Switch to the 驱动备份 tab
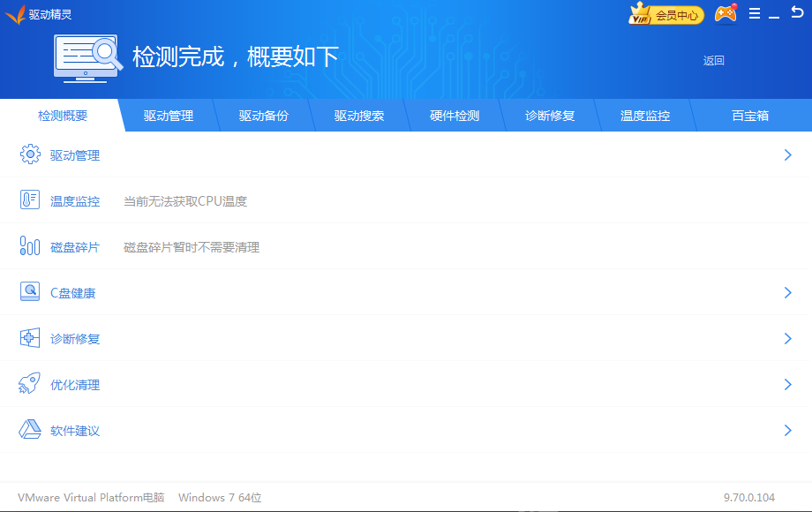812x512 pixels. pos(264,116)
